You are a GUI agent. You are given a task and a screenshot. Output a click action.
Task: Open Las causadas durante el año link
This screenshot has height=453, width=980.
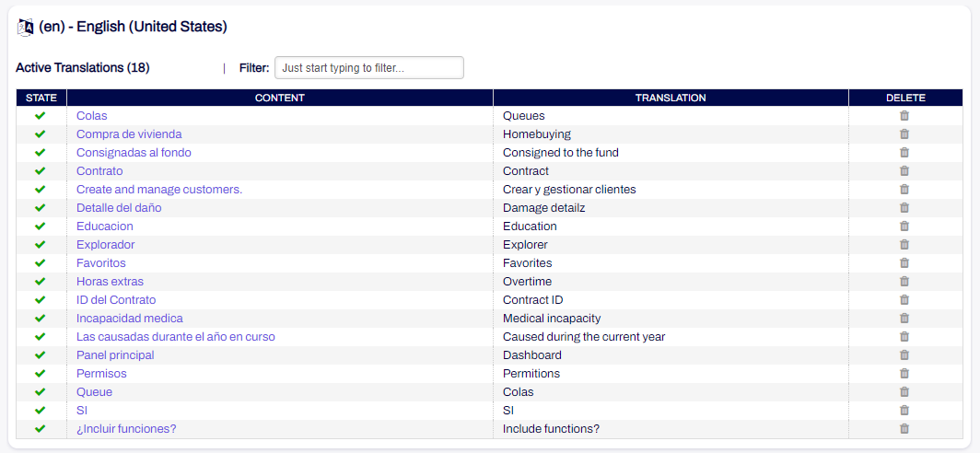pos(176,337)
